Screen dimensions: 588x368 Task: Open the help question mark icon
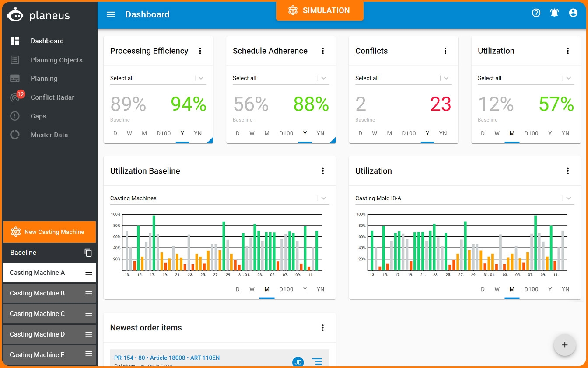tap(536, 13)
